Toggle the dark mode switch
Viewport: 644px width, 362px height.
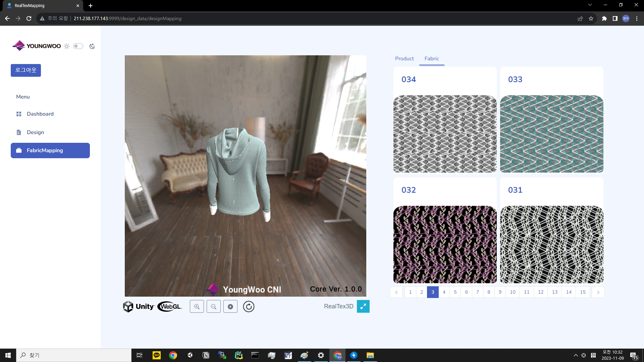tap(78, 46)
